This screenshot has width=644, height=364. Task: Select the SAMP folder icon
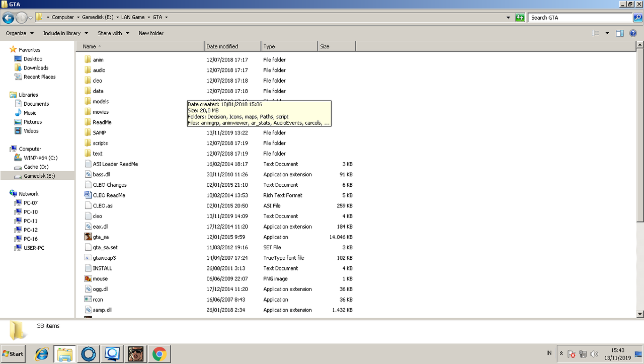pyautogui.click(x=88, y=132)
